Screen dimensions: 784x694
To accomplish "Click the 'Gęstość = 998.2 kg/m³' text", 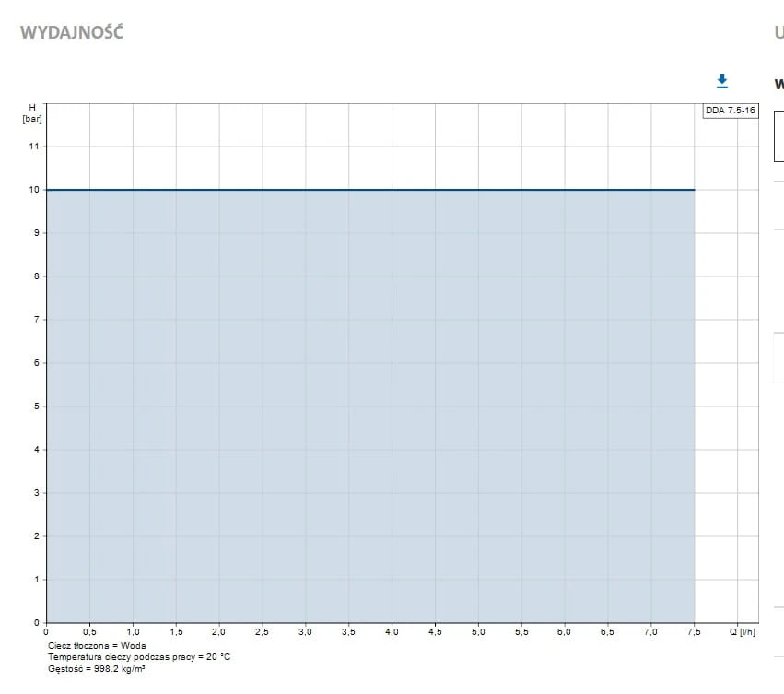I will (x=97, y=668).
